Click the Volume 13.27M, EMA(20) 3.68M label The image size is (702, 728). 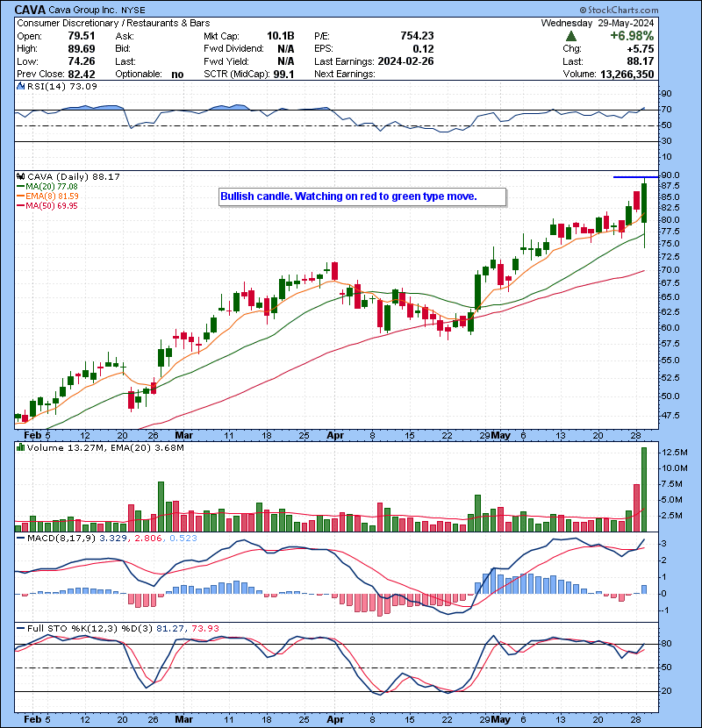click(105, 448)
